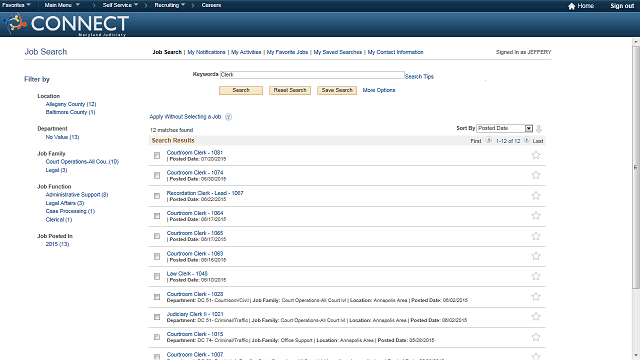
Task: Switch to My Activities tab
Action: [246, 52]
